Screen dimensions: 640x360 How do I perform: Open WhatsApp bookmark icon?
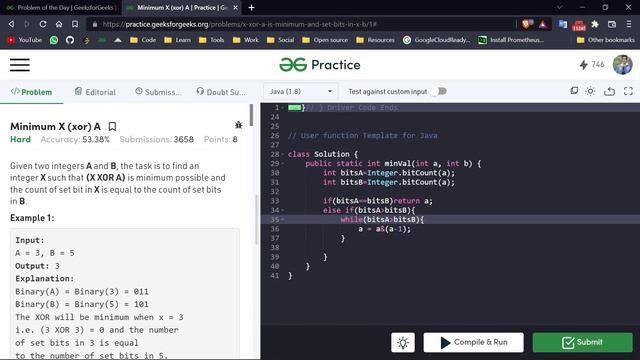pos(54,40)
